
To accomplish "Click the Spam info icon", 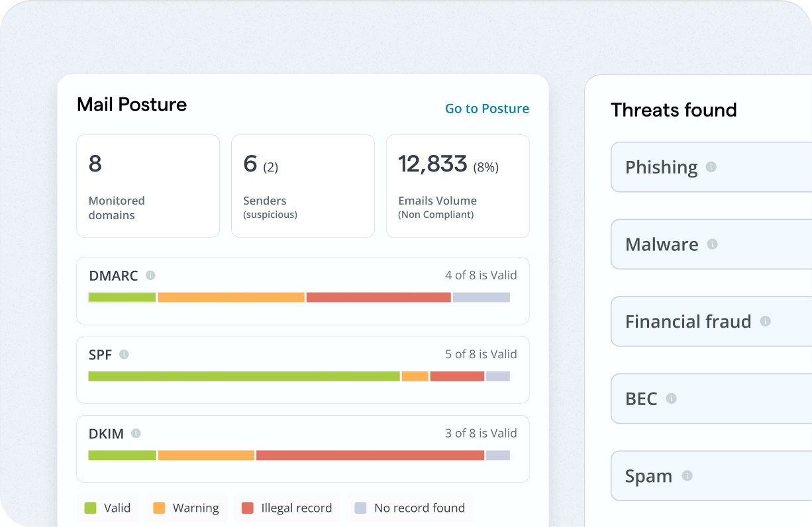I will click(687, 475).
